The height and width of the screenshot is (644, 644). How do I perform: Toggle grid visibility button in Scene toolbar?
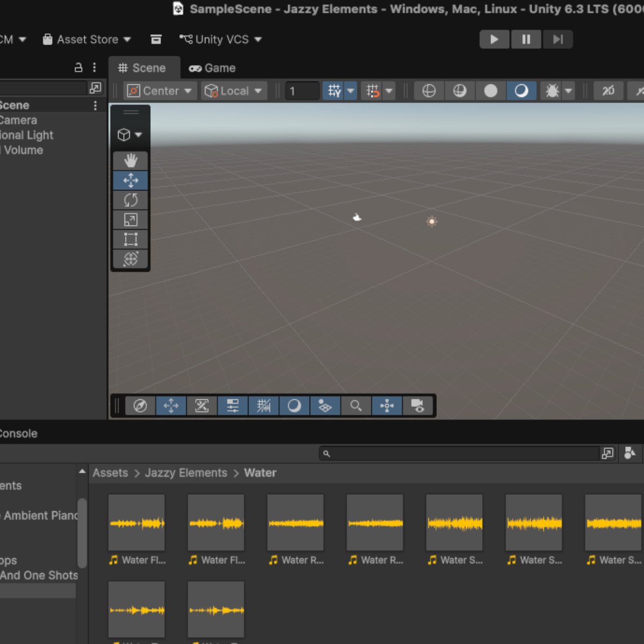(334, 91)
